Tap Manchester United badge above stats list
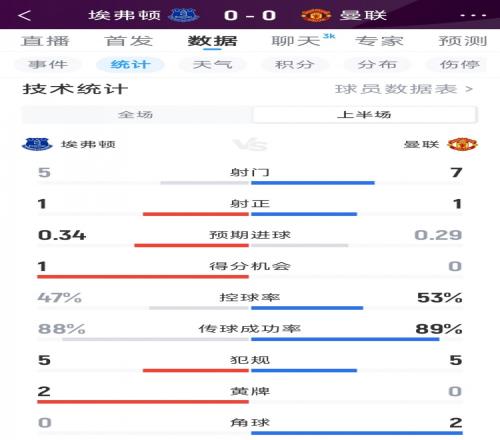The height and width of the screenshot is (440, 500). pos(462,144)
